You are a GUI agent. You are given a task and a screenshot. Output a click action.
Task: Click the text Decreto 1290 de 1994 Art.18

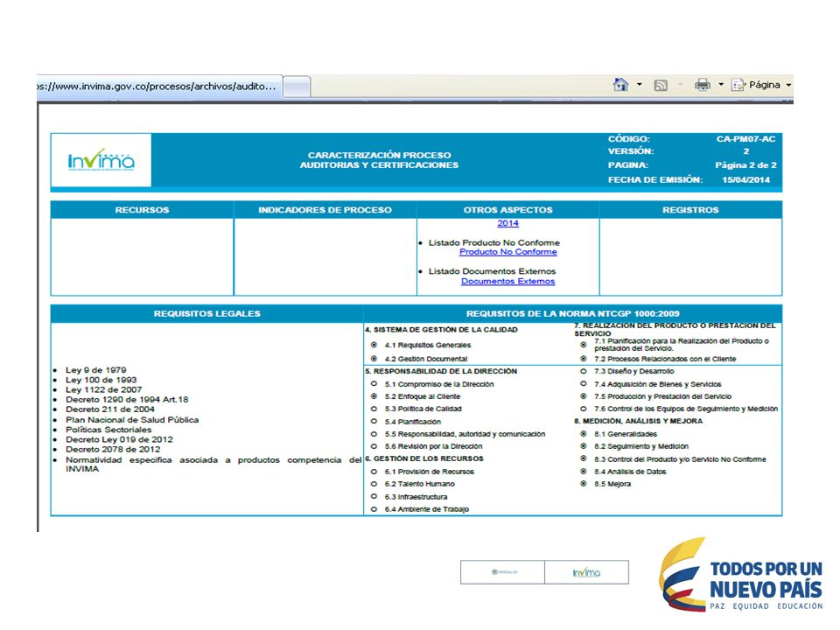click(x=127, y=400)
